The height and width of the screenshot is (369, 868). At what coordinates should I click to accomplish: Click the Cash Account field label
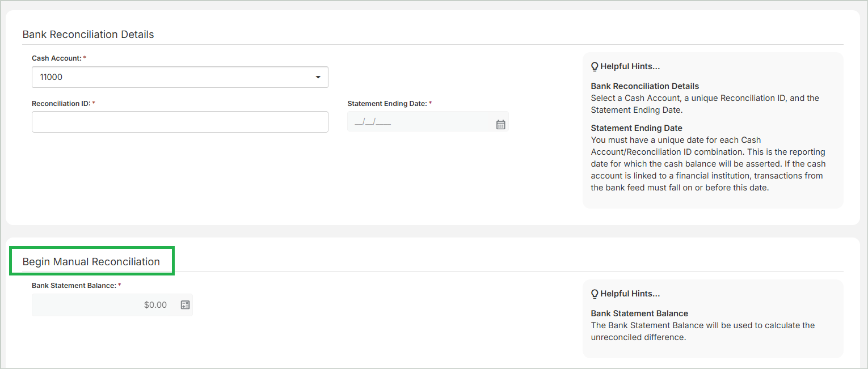[x=59, y=58]
